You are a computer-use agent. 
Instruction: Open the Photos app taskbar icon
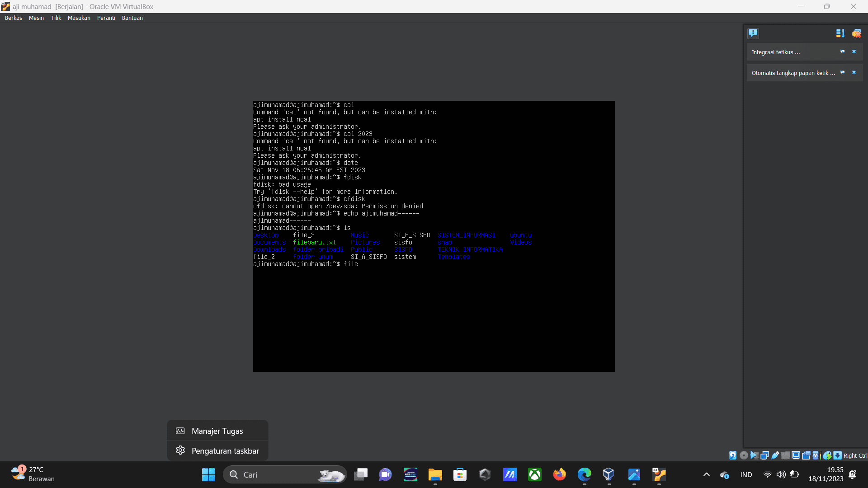point(634,474)
